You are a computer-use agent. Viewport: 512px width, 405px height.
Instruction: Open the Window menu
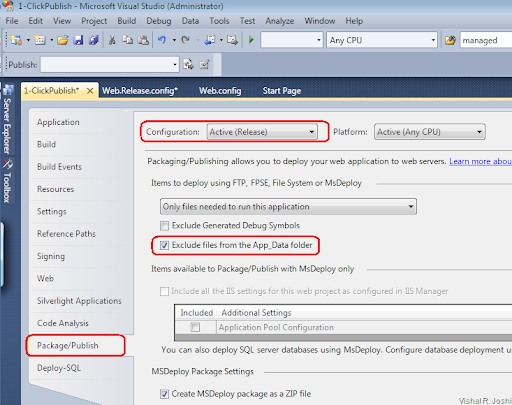[320, 21]
